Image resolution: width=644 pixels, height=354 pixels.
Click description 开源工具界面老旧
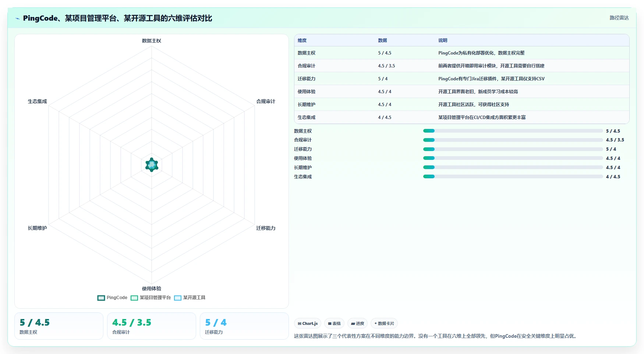point(478,92)
